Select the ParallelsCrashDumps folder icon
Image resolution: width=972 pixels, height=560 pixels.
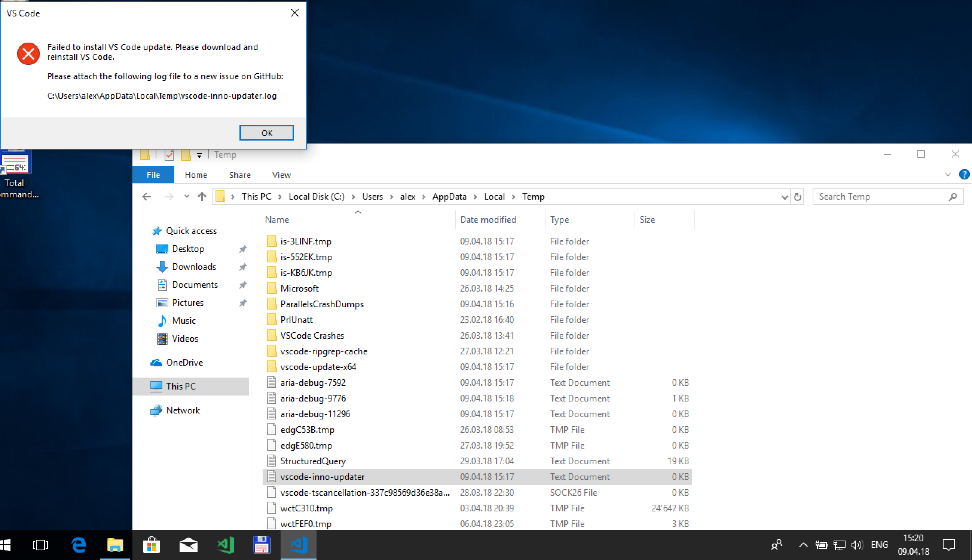click(271, 304)
